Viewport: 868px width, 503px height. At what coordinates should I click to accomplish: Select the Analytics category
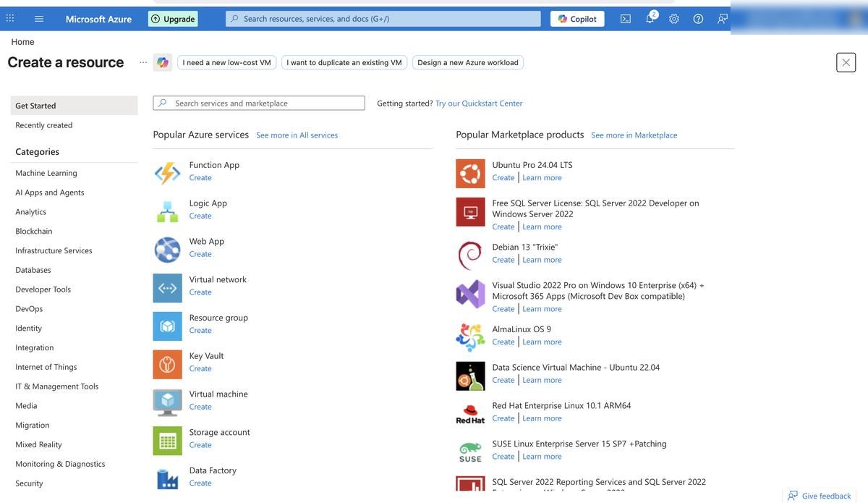[x=31, y=212]
